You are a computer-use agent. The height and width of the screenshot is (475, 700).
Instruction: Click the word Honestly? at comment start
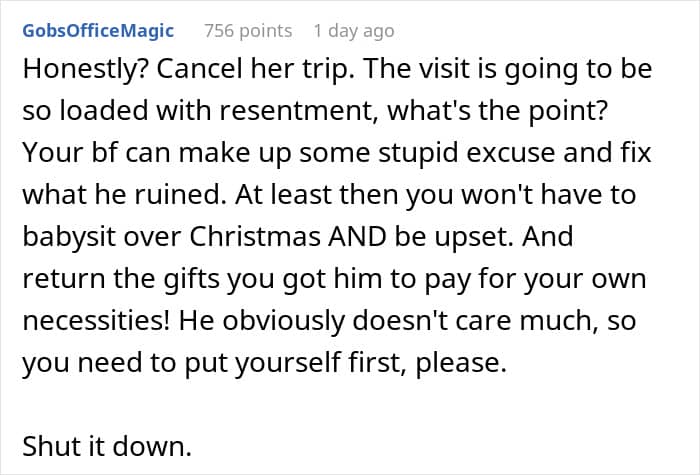coord(85,69)
